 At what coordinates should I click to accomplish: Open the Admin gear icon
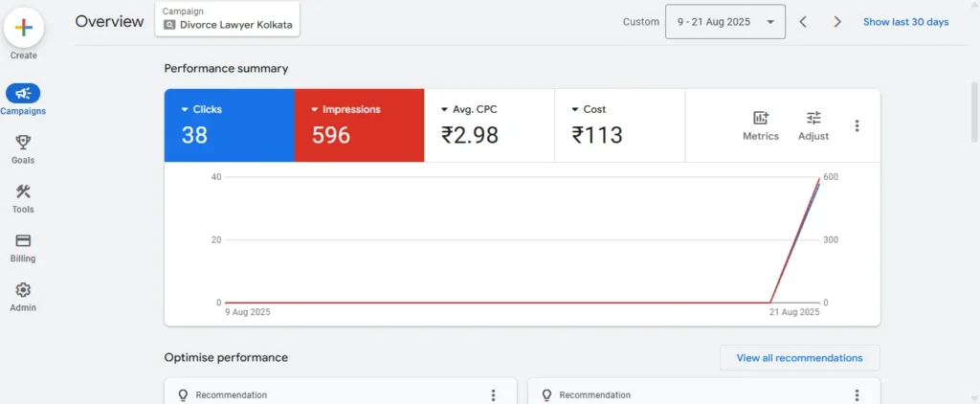[23, 290]
